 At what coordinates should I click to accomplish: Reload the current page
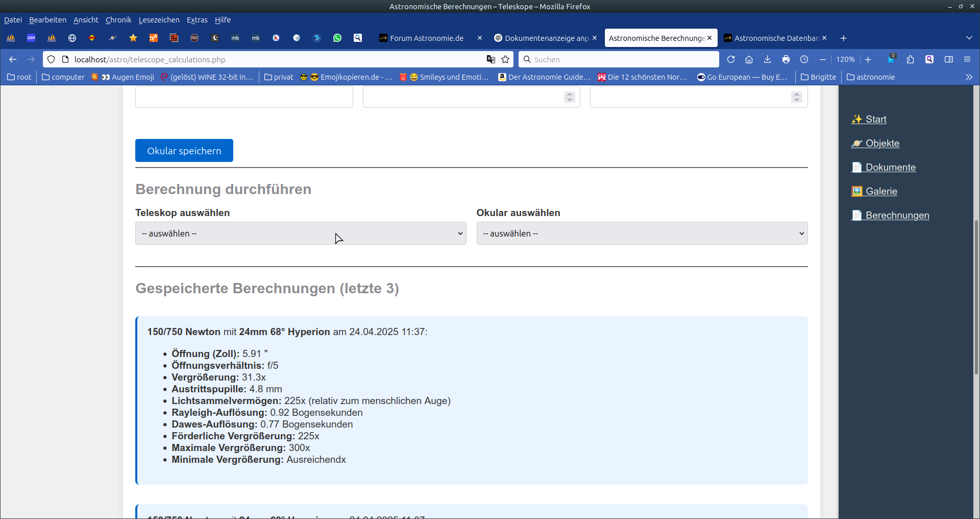pos(731,59)
